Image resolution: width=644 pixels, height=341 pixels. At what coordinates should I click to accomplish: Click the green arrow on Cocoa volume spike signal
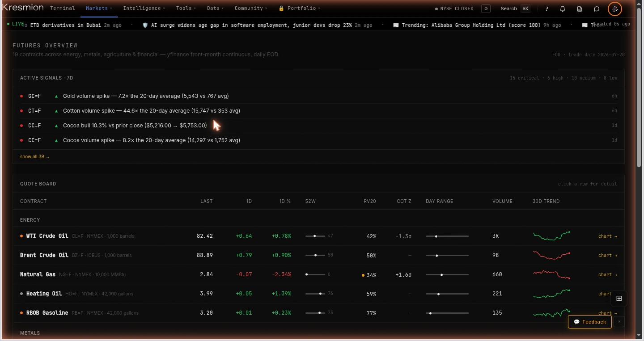click(56, 140)
